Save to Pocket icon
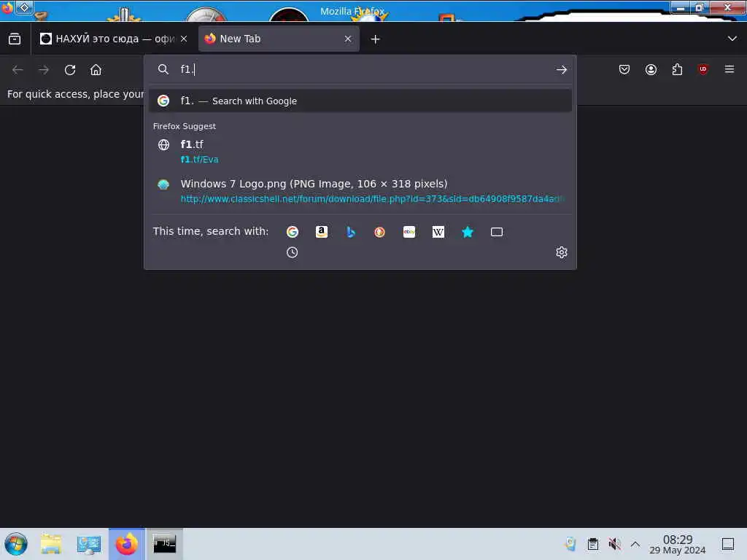This screenshot has width=747, height=560. point(624,70)
